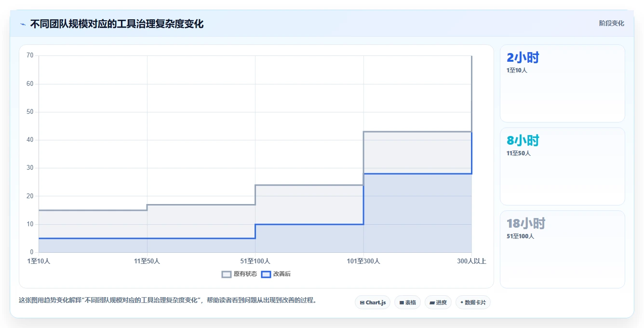Click the 51至100人 x-axis label
This screenshot has width=644, height=328.
255,261
